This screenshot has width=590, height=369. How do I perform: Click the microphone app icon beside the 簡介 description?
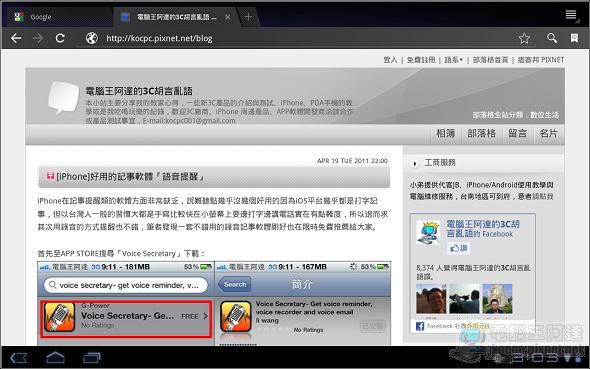coord(236,317)
